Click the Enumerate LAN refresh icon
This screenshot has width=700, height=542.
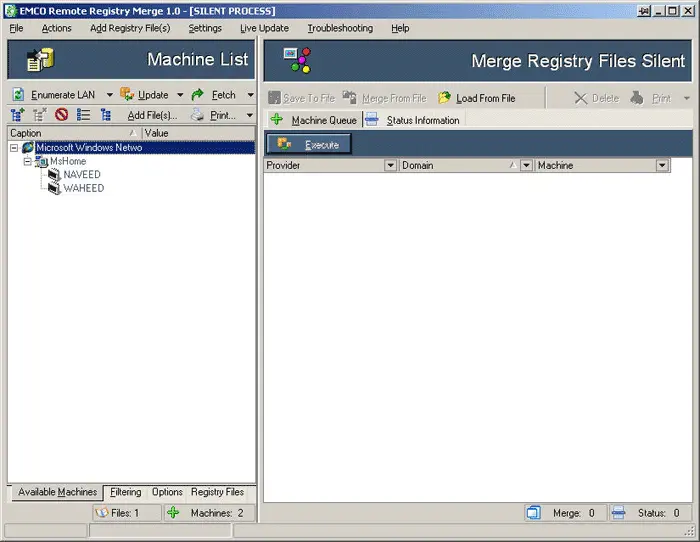[18, 95]
